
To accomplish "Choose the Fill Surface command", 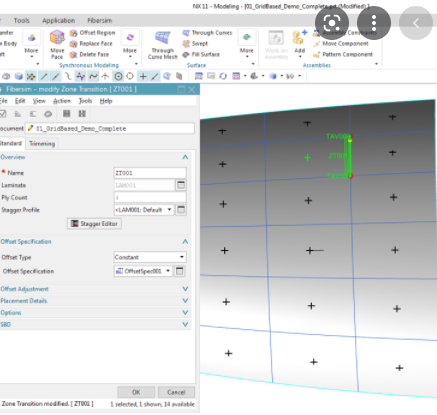I will pyautogui.click(x=201, y=54).
